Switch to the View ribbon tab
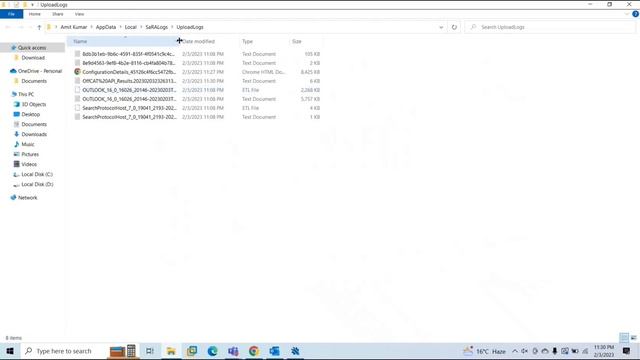640x360 pixels. tap(79, 14)
